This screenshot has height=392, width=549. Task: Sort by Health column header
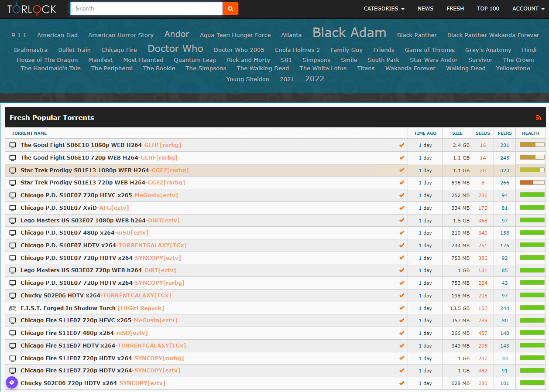[531, 133]
